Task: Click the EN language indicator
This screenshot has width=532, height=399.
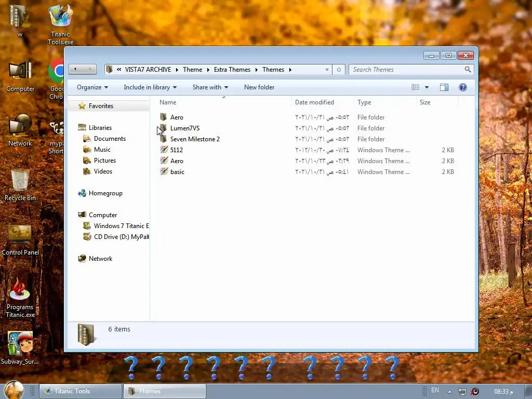Action: pos(435,390)
